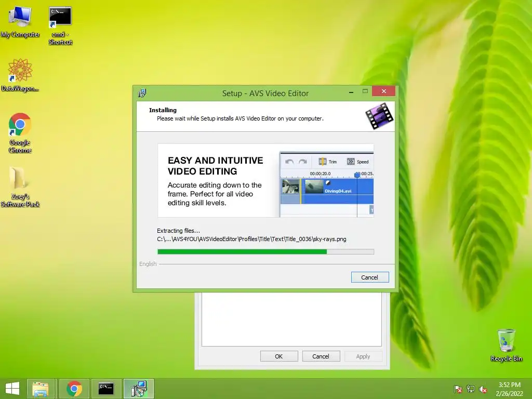
Task: Launch Google Chrome from the desktop
Action: click(20, 132)
